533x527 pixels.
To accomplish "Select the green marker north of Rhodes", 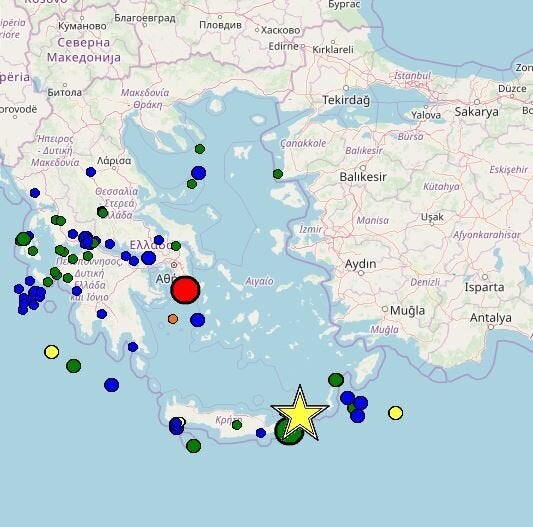I will coord(336,380).
